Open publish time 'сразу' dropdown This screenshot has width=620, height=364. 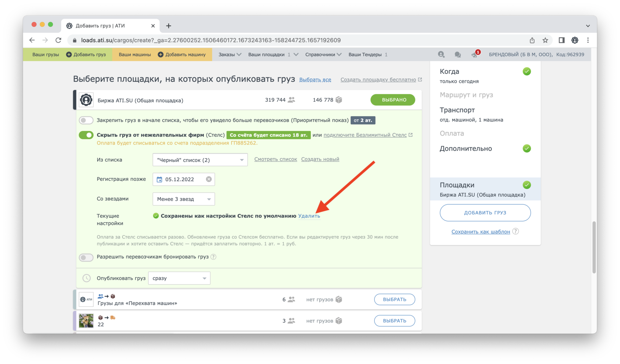click(179, 278)
